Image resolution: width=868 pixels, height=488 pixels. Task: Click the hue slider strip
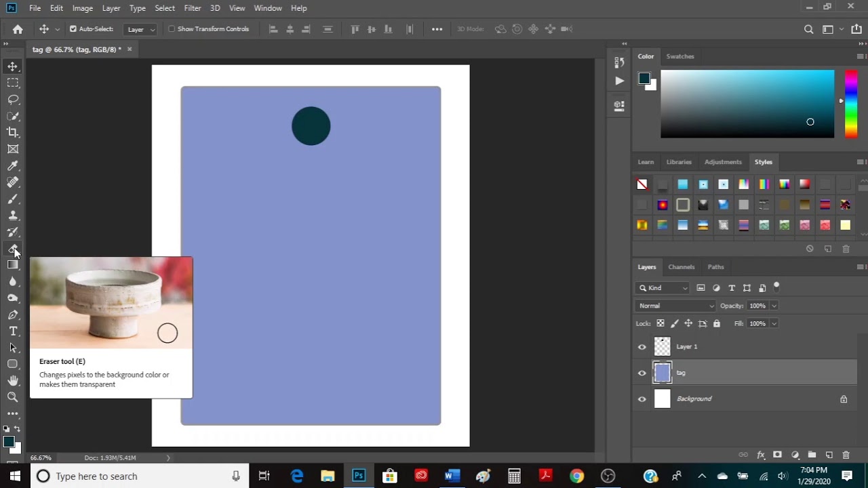point(851,104)
